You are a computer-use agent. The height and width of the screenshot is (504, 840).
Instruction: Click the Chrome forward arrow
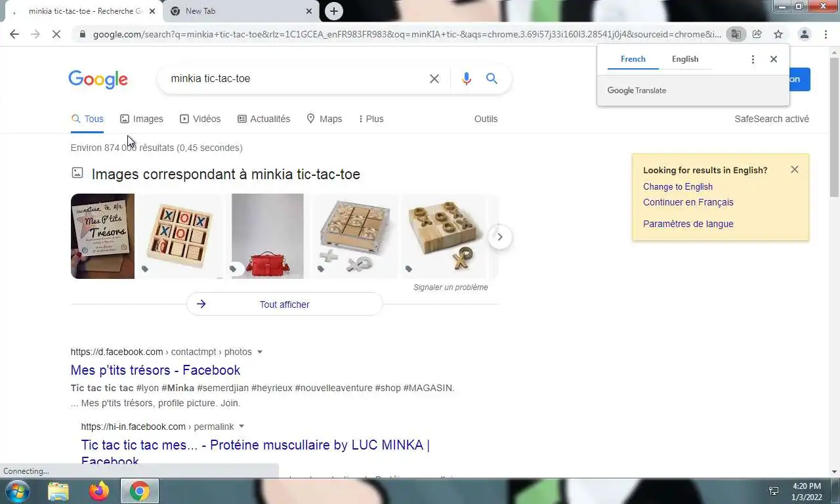tap(35, 34)
